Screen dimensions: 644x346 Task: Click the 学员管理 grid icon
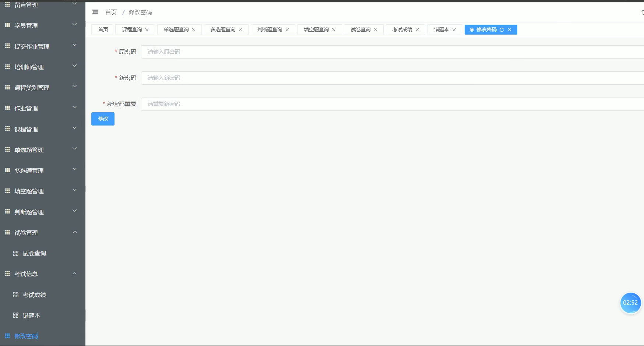click(x=7, y=24)
